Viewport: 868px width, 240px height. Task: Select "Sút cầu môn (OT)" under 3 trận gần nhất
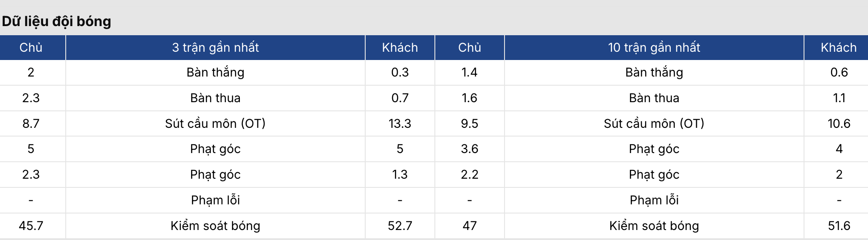[215, 123]
